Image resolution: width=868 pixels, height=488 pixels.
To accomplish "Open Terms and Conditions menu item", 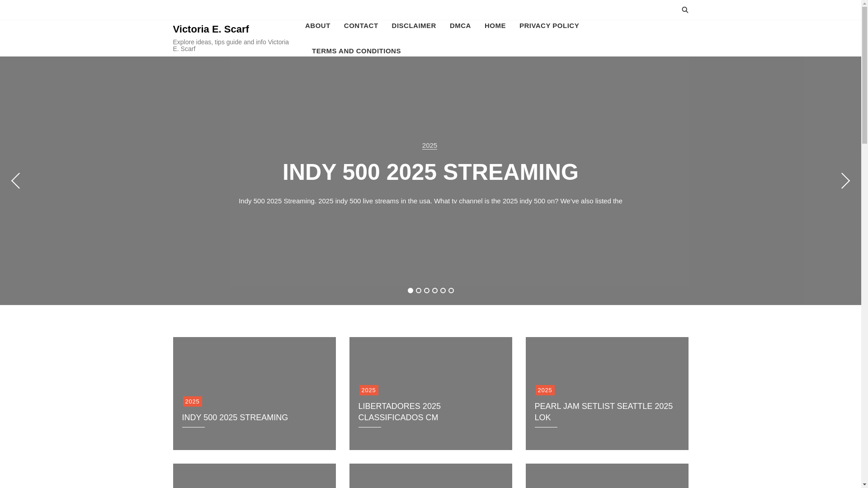I will [356, 51].
